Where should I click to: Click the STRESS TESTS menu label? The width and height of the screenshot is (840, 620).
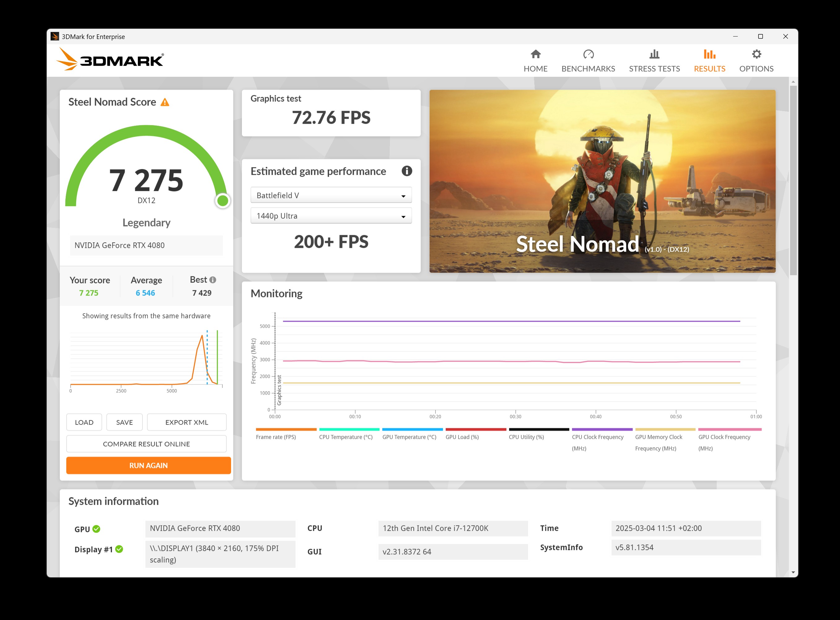click(x=654, y=69)
